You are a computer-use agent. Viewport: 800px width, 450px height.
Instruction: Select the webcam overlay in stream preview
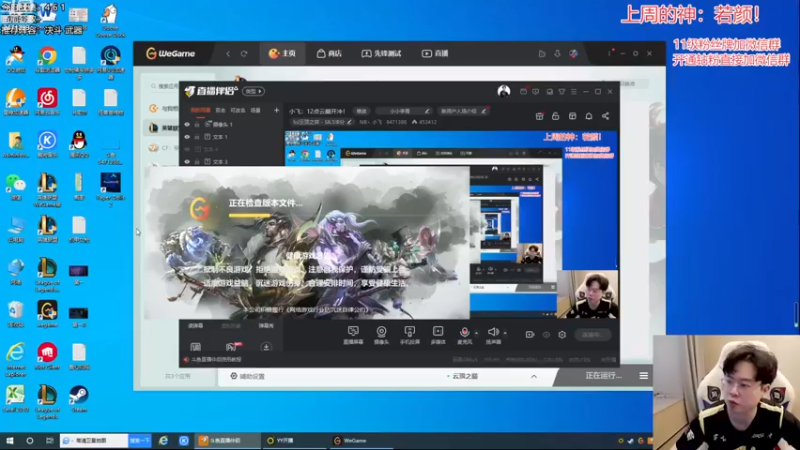pyautogui.click(x=587, y=294)
